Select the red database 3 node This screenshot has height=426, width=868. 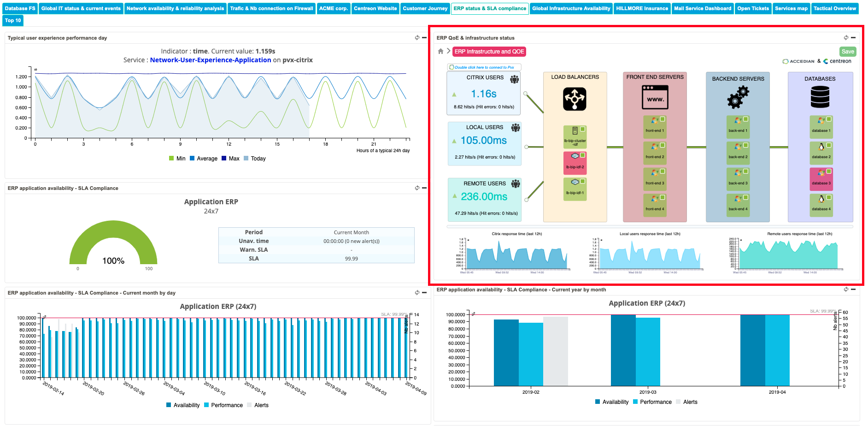(821, 177)
